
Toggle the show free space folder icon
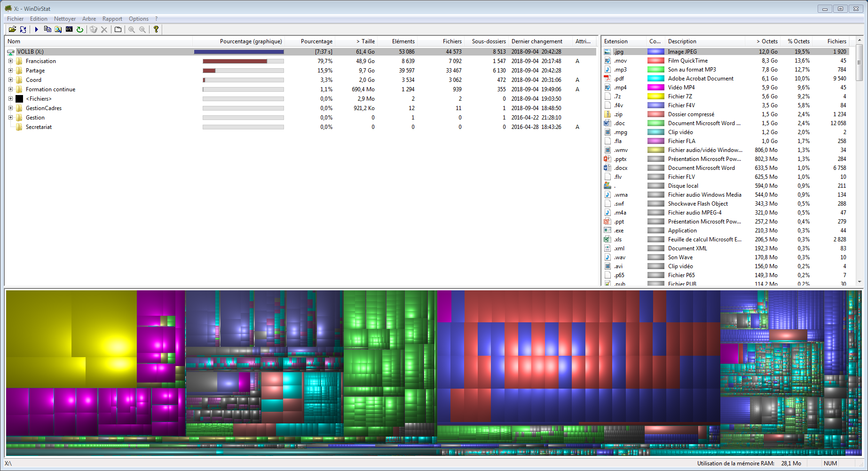(118, 29)
